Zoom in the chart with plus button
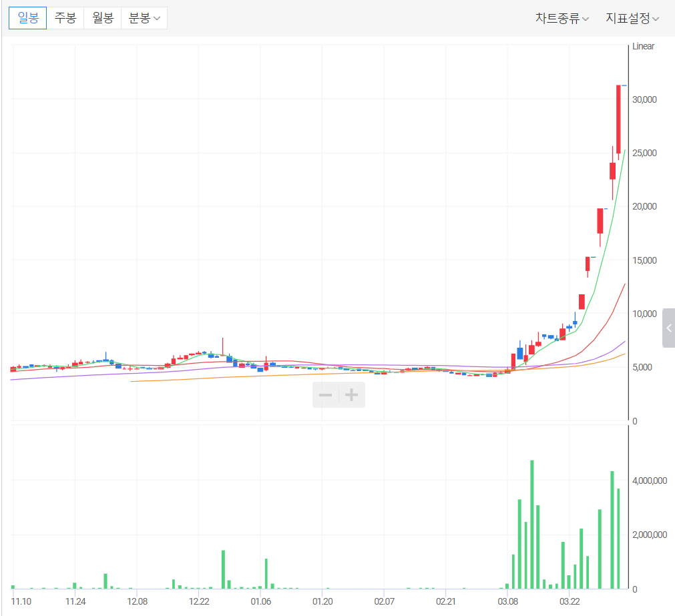 pyautogui.click(x=352, y=395)
